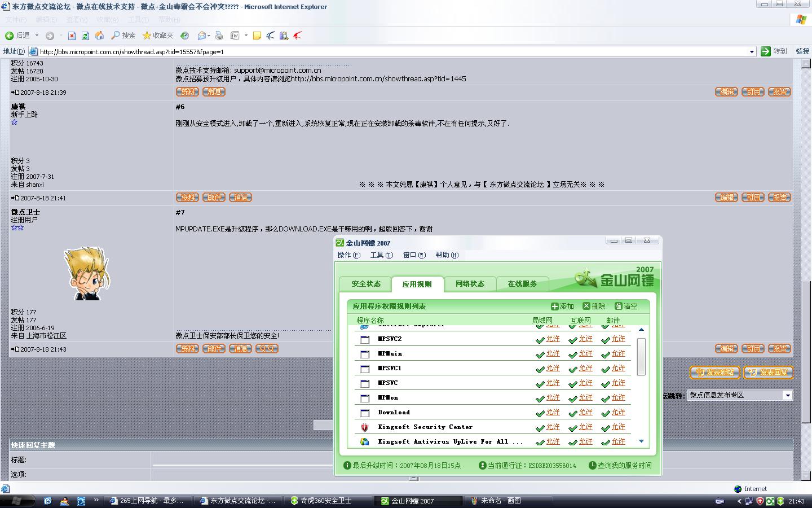The height and width of the screenshot is (508, 812).
Task: Click the MPSVC2 program window icon
Action: point(365,339)
